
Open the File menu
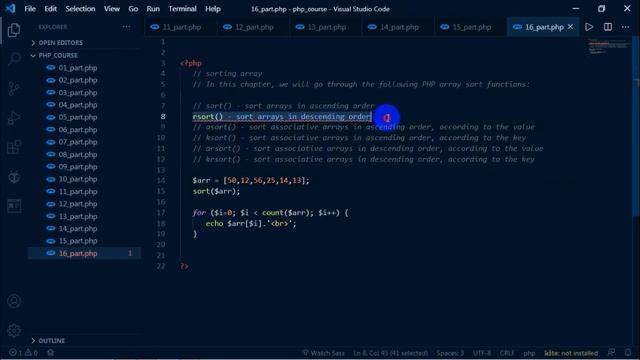(30, 9)
